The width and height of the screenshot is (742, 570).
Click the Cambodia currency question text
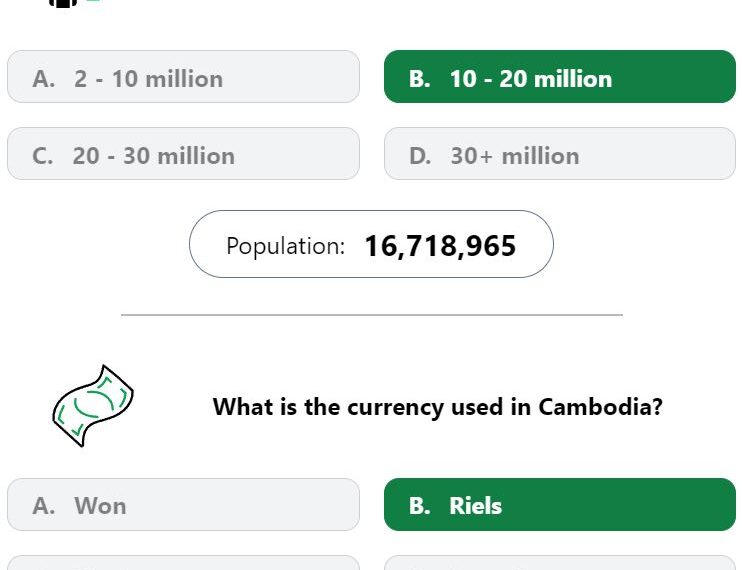coord(438,407)
